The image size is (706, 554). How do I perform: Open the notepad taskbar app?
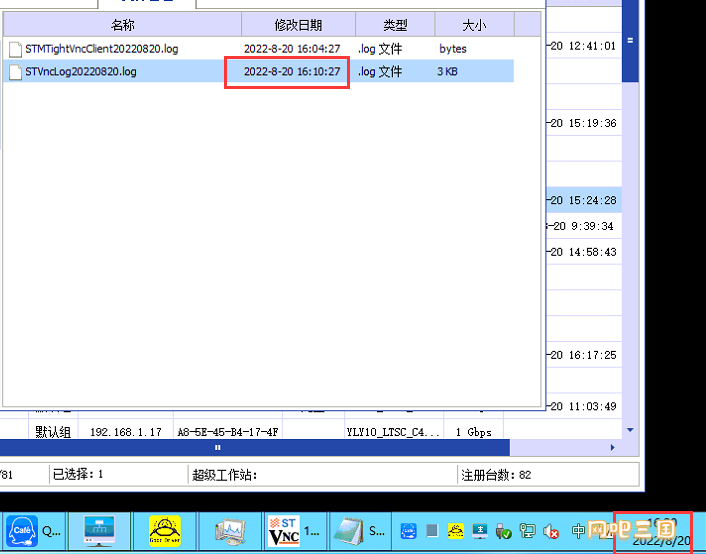click(x=360, y=531)
